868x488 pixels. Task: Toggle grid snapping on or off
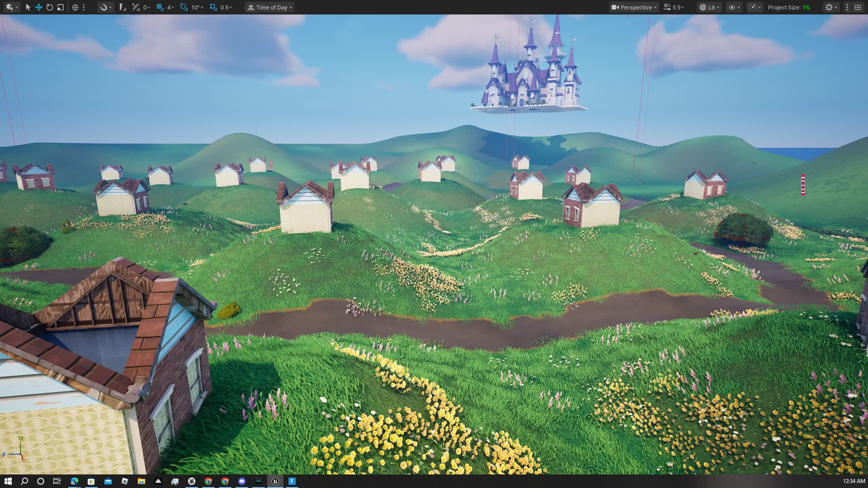(x=160, y=7)
